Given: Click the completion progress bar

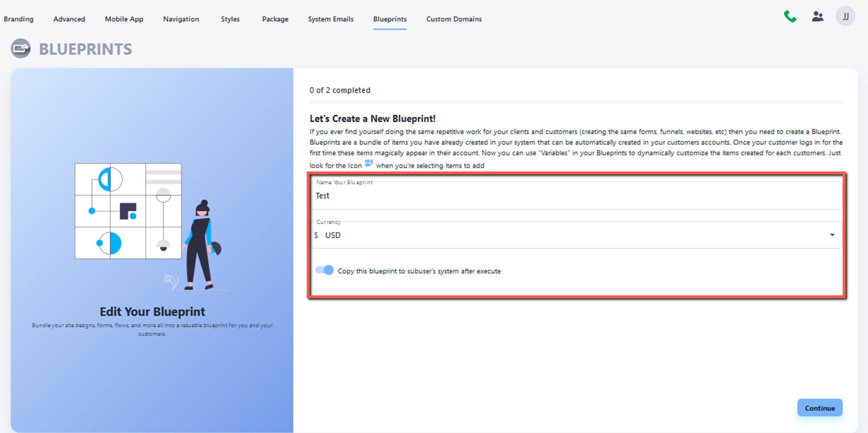Looking at the screenshot, I should (576, 102).
